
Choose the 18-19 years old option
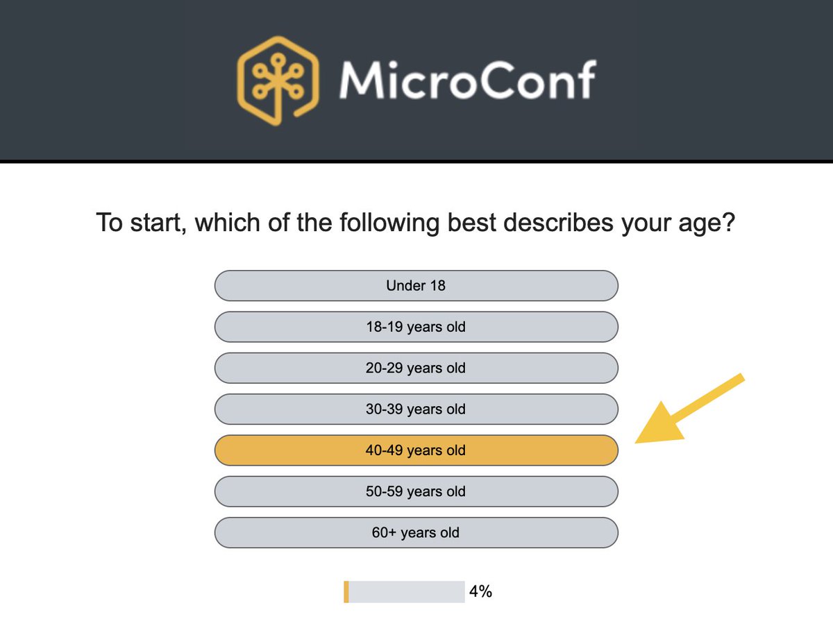416,327
